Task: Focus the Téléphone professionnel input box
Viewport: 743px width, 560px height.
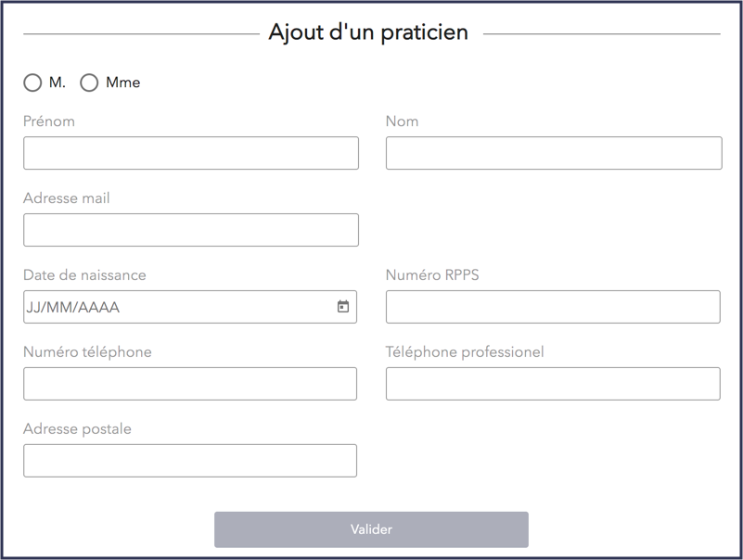Action: click(553, 384)
